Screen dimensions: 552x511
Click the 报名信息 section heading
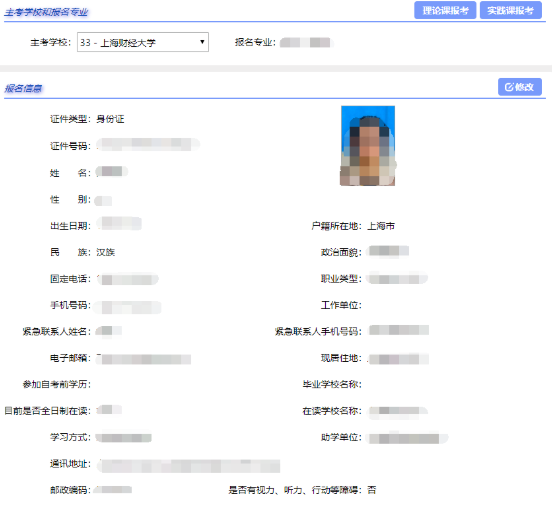pos(23,88)
